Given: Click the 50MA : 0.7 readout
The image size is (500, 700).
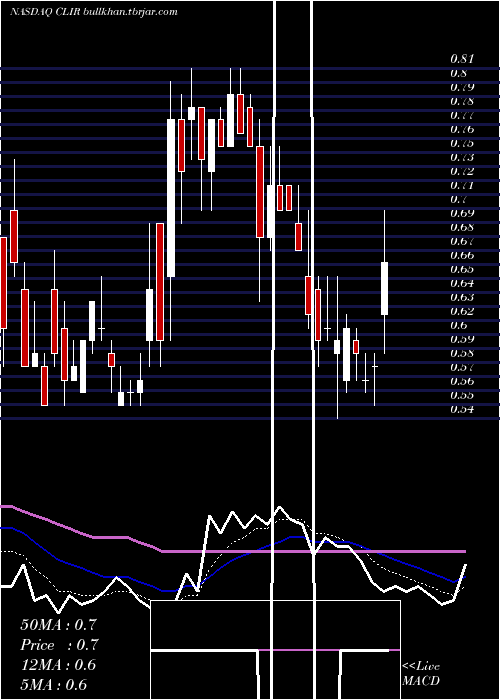Looking at the screenshot, I should point(58,625).
